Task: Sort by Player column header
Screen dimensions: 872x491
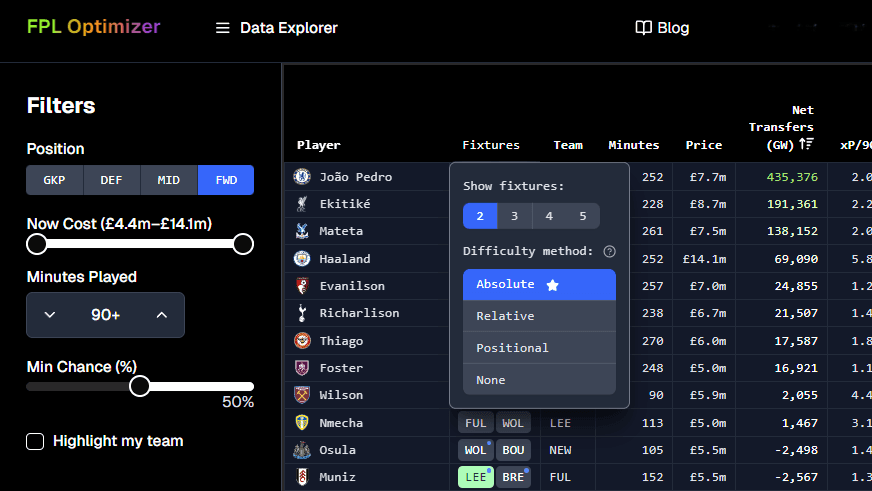Action: [x=319, y=145]
